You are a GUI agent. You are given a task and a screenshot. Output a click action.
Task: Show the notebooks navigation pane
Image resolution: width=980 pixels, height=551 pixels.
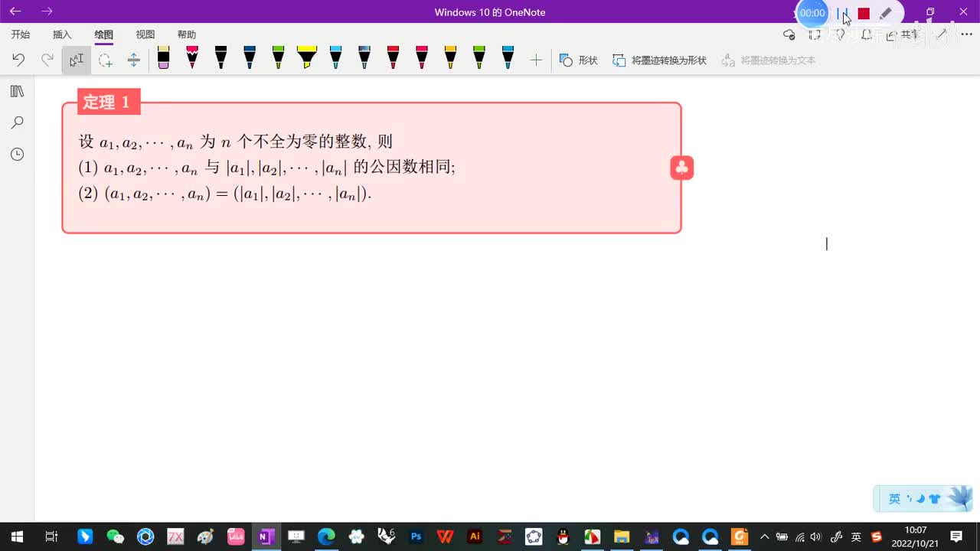[x=17, y=91]
